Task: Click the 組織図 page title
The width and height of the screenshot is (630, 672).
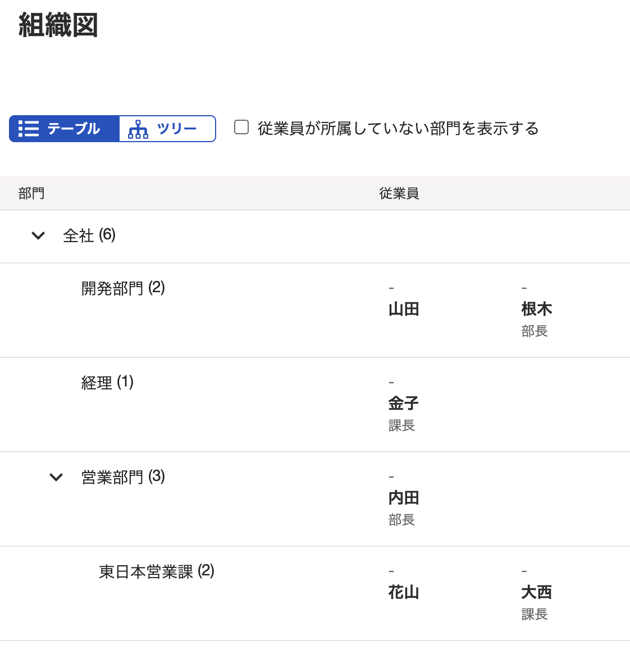Action: pyautogui.click(x=58, y=25)
